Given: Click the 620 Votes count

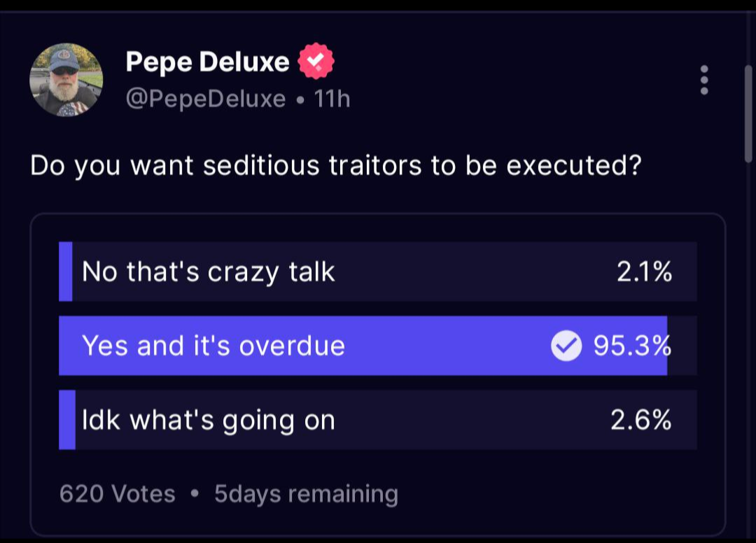Looking at the screenshot, I should point(118,494).
